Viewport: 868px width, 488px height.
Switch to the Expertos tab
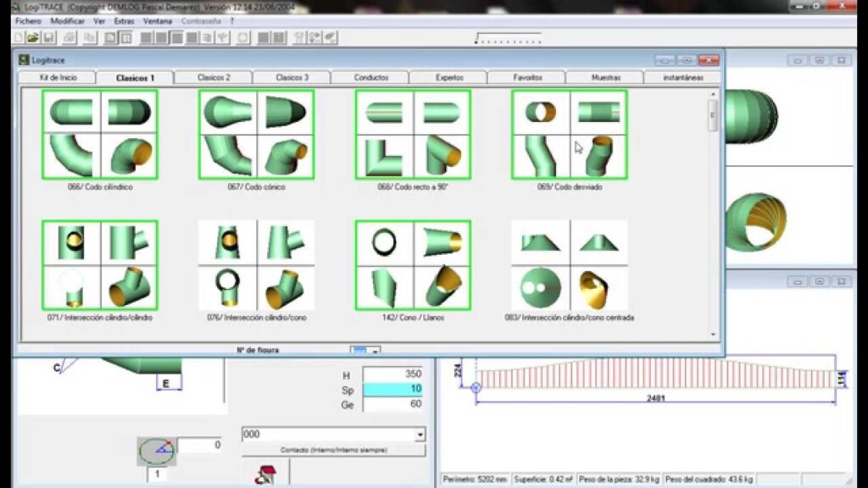click(x=449, y=77)
